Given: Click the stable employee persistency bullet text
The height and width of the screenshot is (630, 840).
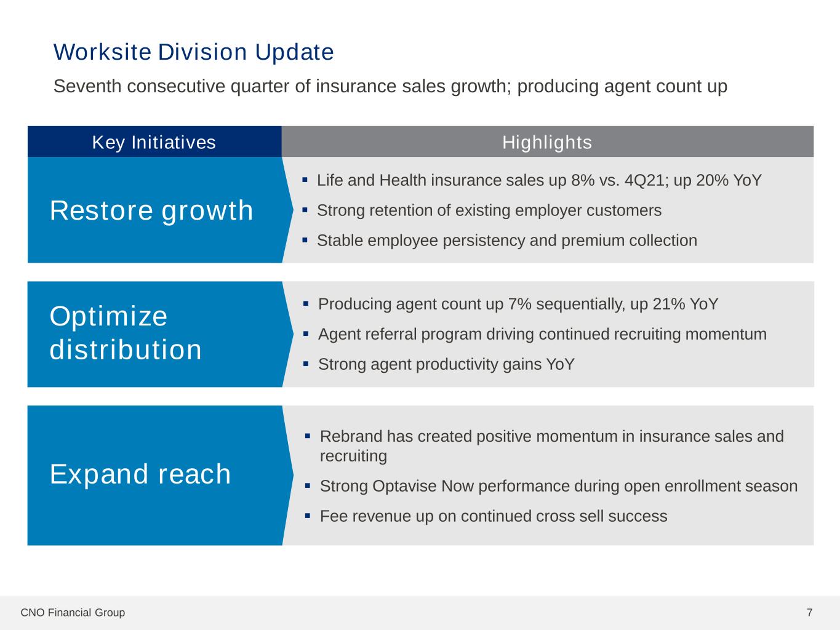Looking at the screenshot, I should 506,241.
